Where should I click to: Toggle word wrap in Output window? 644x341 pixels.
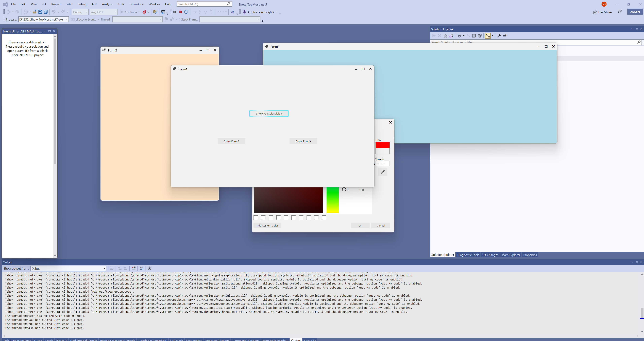[x=142, y=268]
